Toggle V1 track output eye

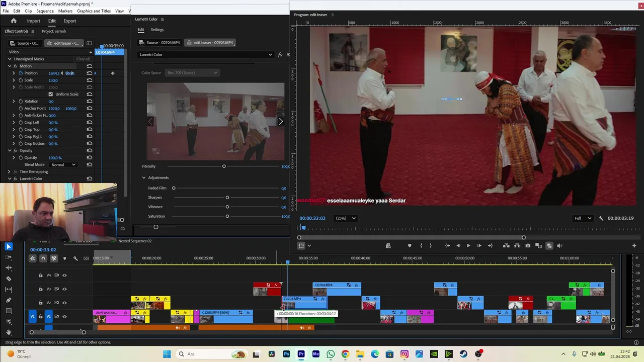(64, 316)
